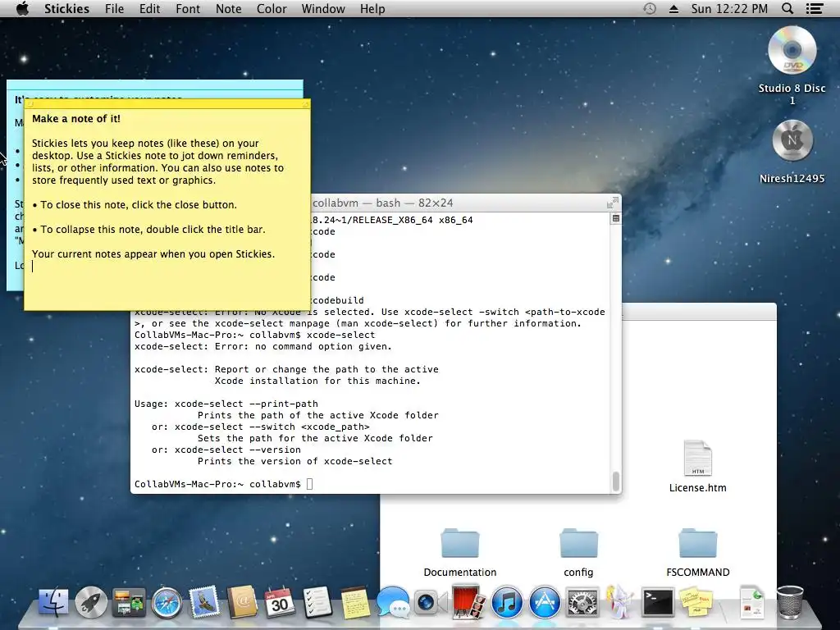This screenshot has width=840, height=630.
Task: Open Notification Center list icon
Action: pos(815,8)
